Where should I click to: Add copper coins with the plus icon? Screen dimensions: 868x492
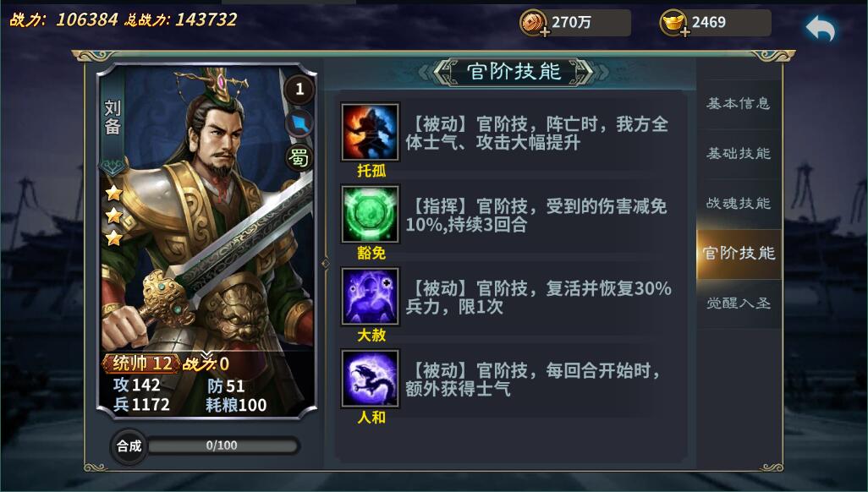[546, 32]
